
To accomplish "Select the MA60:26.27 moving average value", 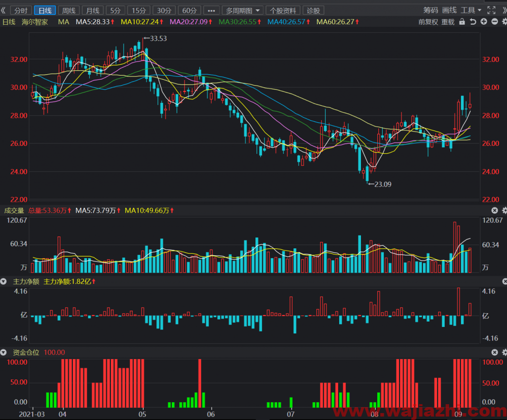I will (x=338, y=22).
